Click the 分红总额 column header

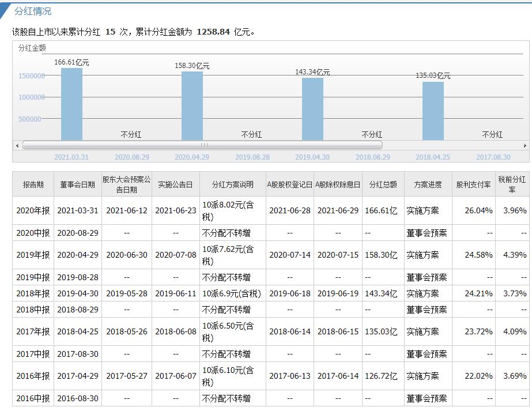pos(383,184)
